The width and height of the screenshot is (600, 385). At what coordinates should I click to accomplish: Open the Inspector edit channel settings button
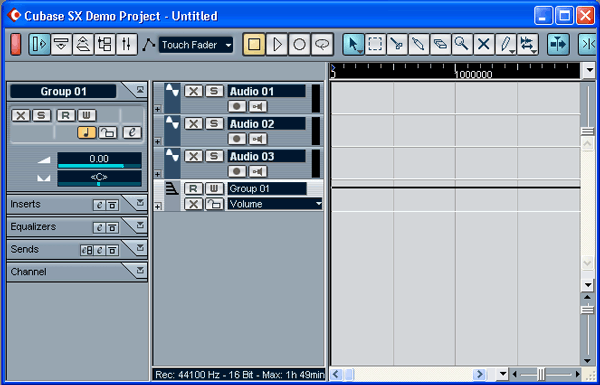pos(132,132)
